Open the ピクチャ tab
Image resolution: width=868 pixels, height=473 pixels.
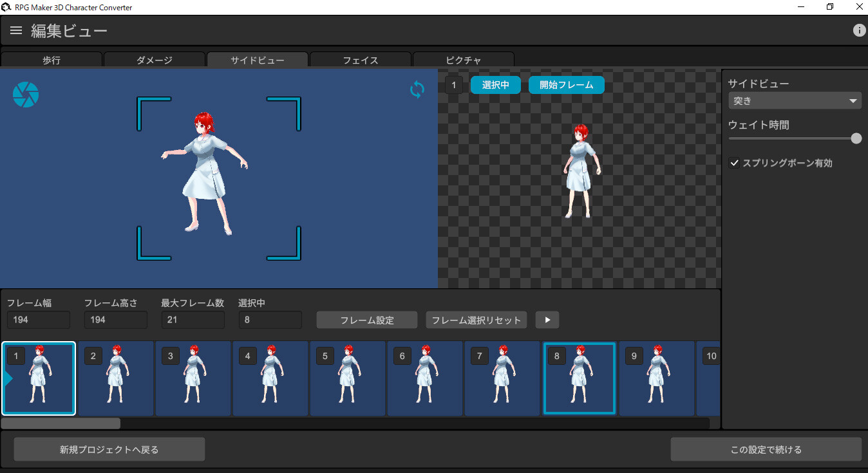463,60
